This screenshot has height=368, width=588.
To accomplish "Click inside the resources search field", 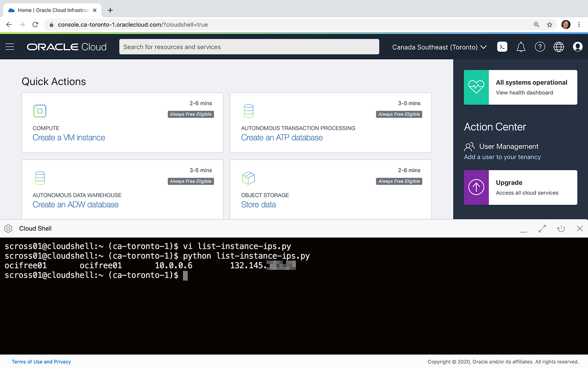I will coord(249,46).
